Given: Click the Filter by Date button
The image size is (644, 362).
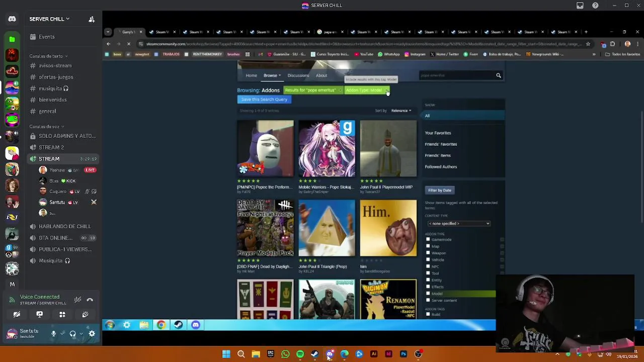Looking at the screenshot, I should click(x=440, y=190).
